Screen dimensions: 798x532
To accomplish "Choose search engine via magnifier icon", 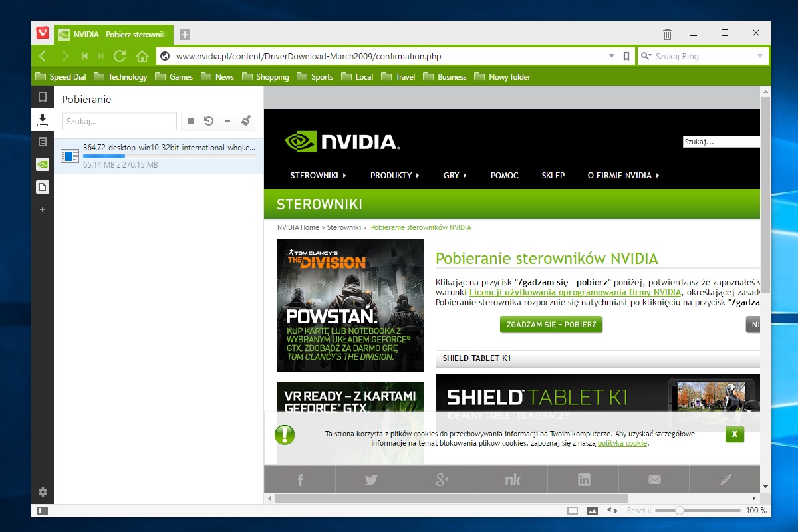I will point(645,56).
